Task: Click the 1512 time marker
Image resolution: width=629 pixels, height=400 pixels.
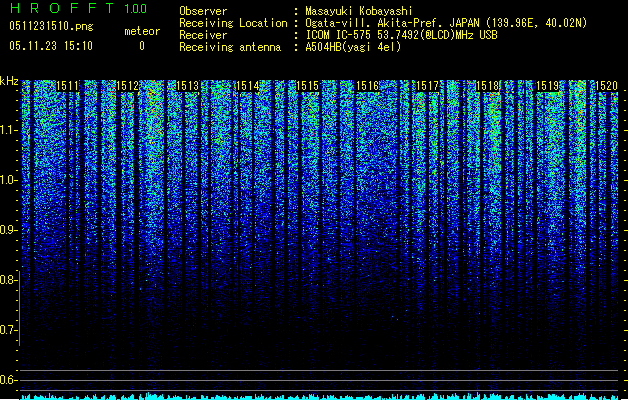Action: pos(128,86)
